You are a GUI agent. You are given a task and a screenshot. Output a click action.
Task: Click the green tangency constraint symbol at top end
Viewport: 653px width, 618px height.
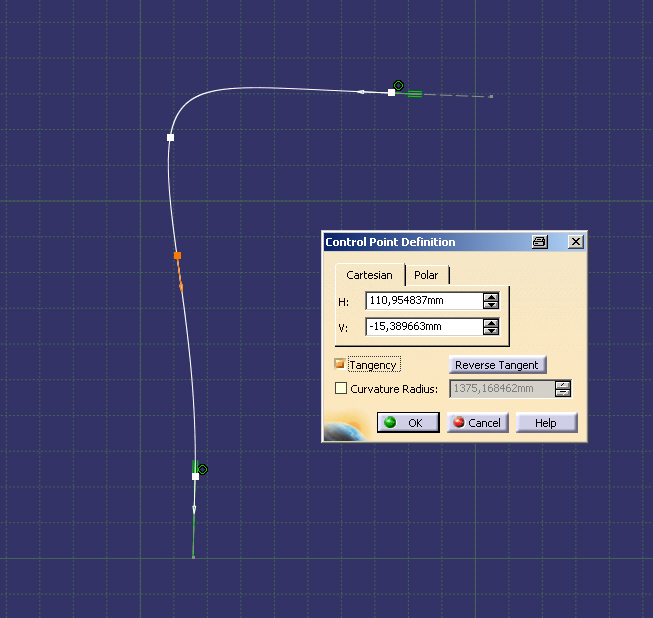415,94
